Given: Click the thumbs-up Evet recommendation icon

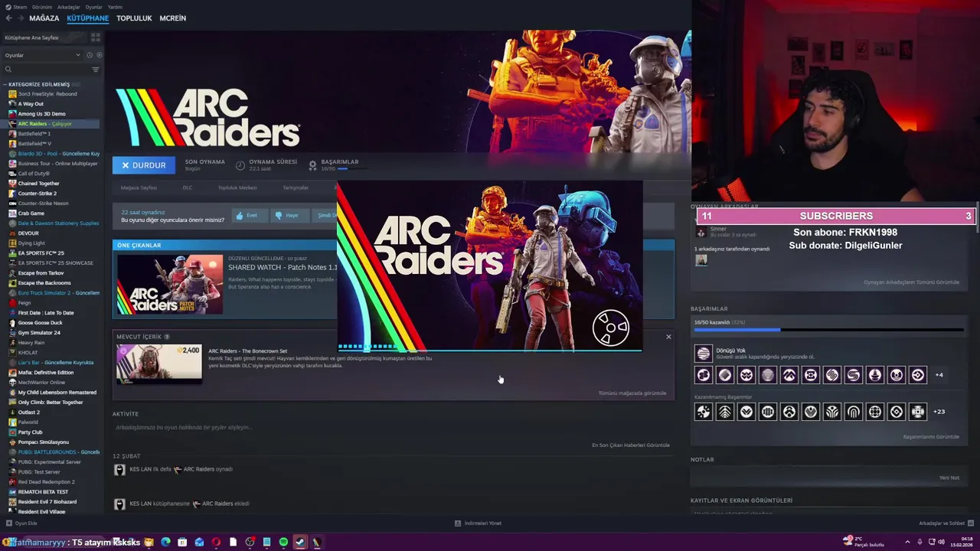Looking at the screenshot, I should click(240, 216).
